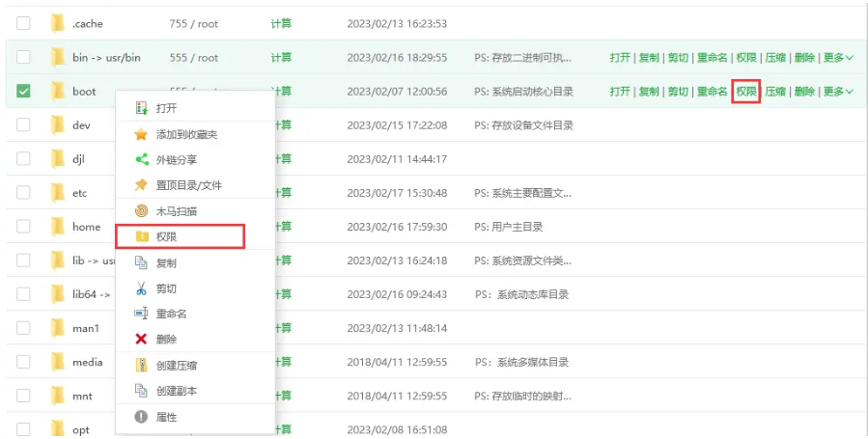Tick the checkbox for .cache
This screenshot has width=868, height=439.
tap(23, 23)
